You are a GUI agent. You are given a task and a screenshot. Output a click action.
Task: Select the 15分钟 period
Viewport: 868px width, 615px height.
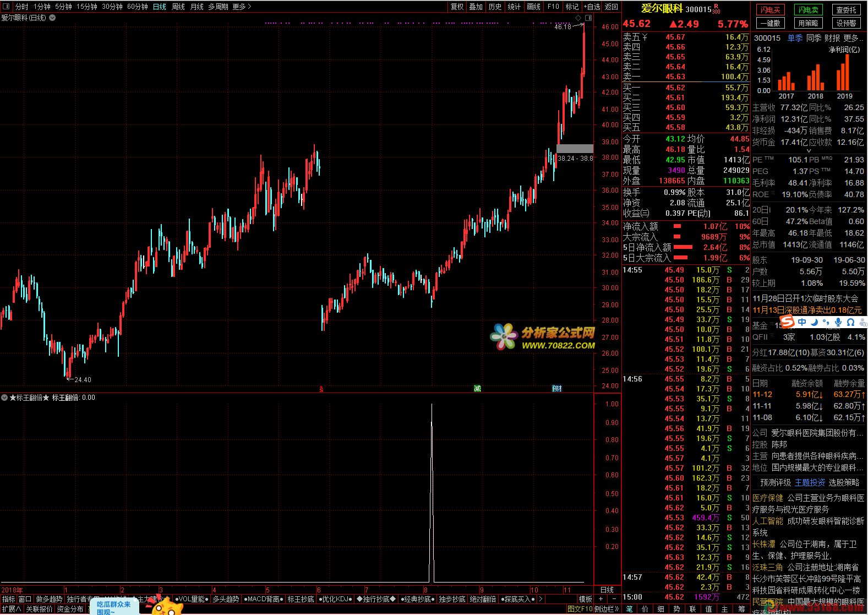pyautogui.click(x=87, y=7)
